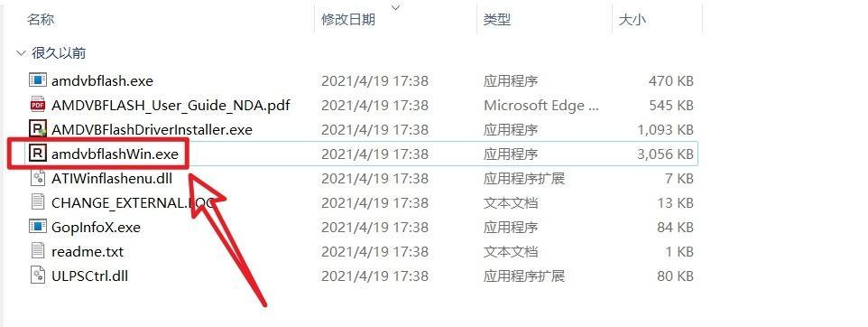
Task: Click the amdvbflashWin.exe application icon
Action: pyautogui.click(x=37, y=154)
